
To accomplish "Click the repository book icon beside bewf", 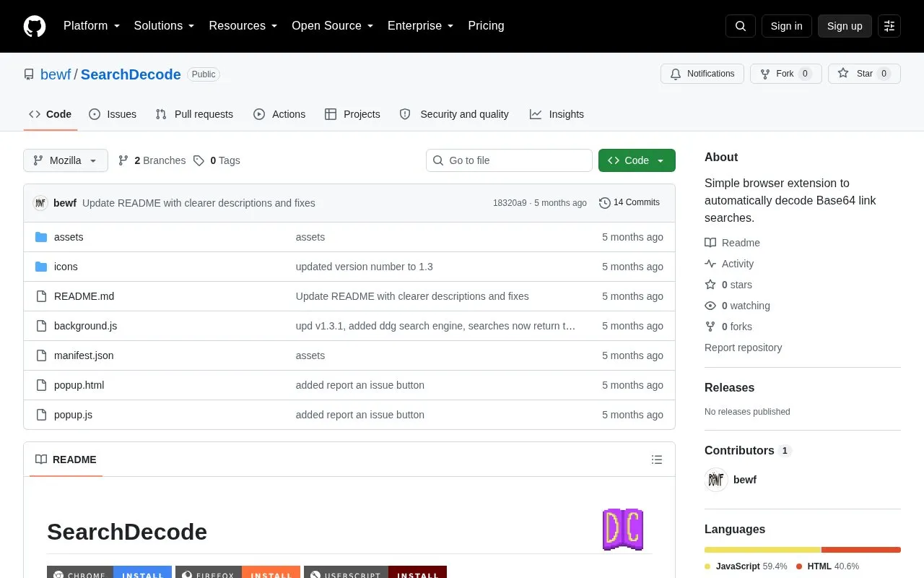I will 29,74.
